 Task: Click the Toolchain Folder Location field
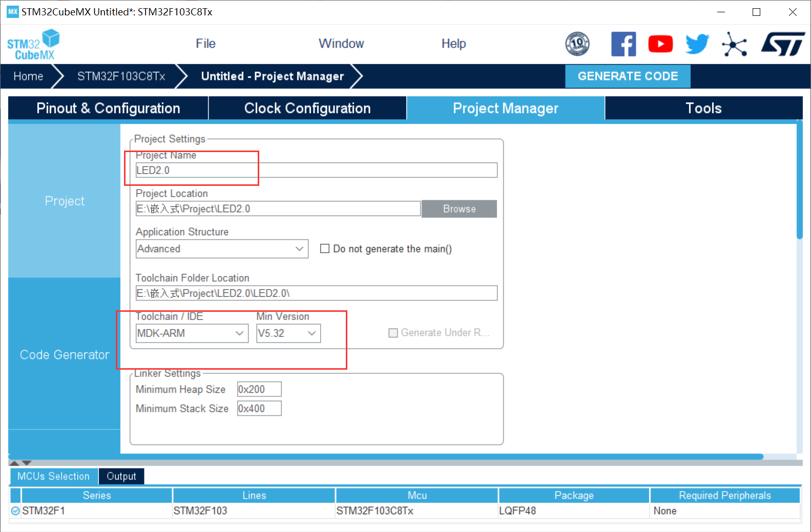[316, 293]
